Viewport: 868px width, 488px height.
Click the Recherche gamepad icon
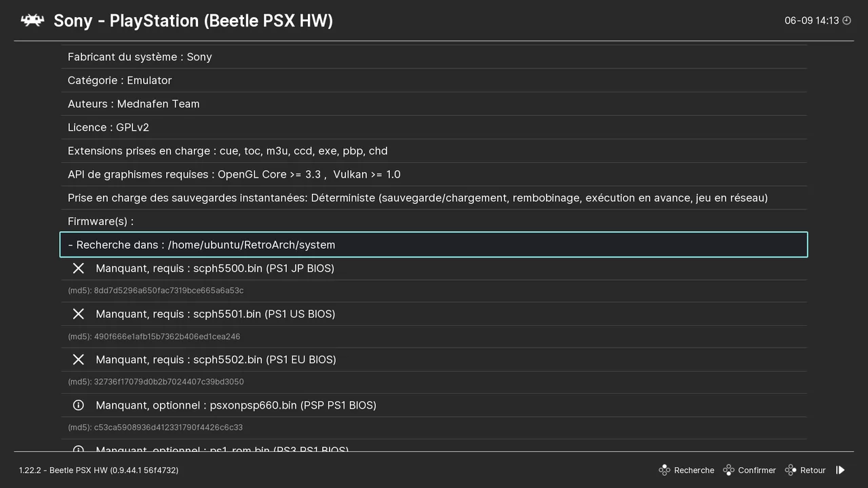tap(665, 470)
